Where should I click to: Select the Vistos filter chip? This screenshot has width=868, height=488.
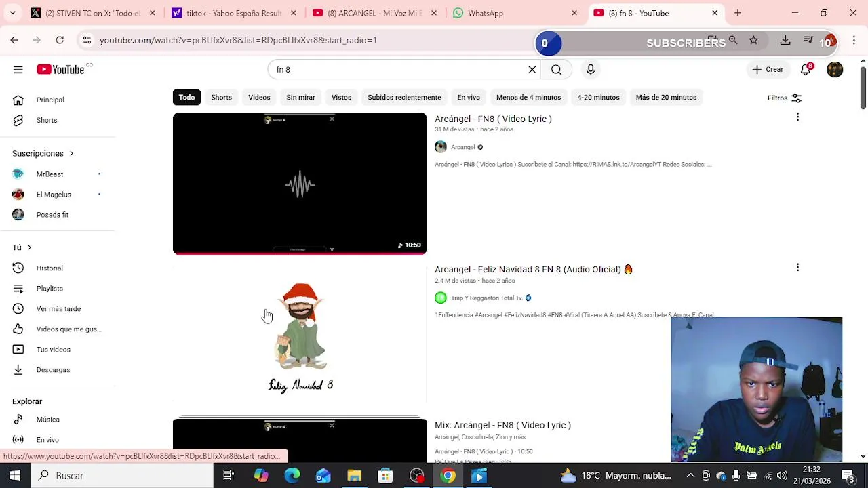point(341,97)
